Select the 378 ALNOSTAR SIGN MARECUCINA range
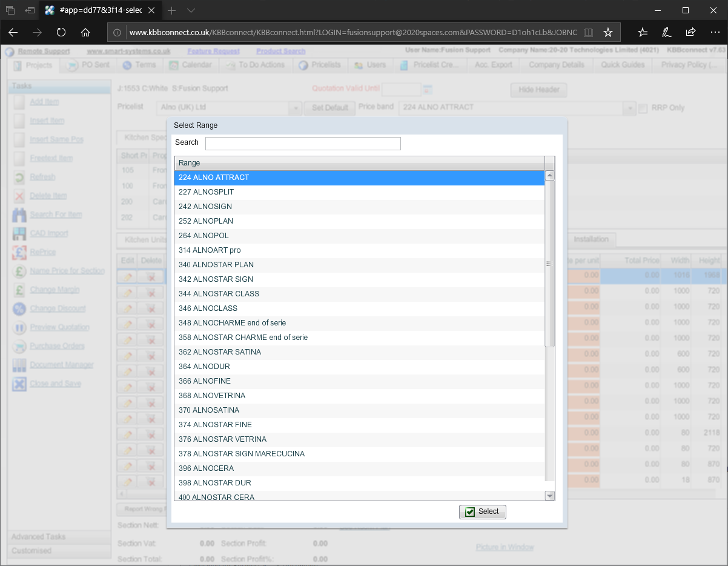 360,454
